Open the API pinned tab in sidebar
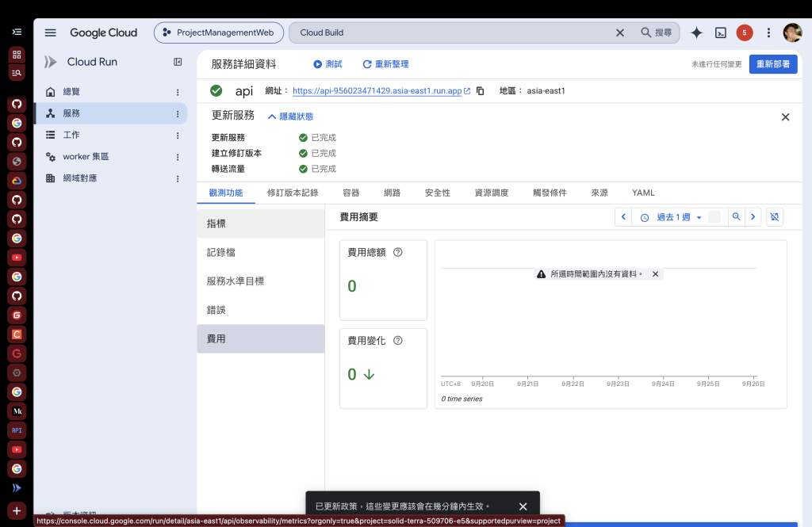812x527 pixels. pos(17,430)
